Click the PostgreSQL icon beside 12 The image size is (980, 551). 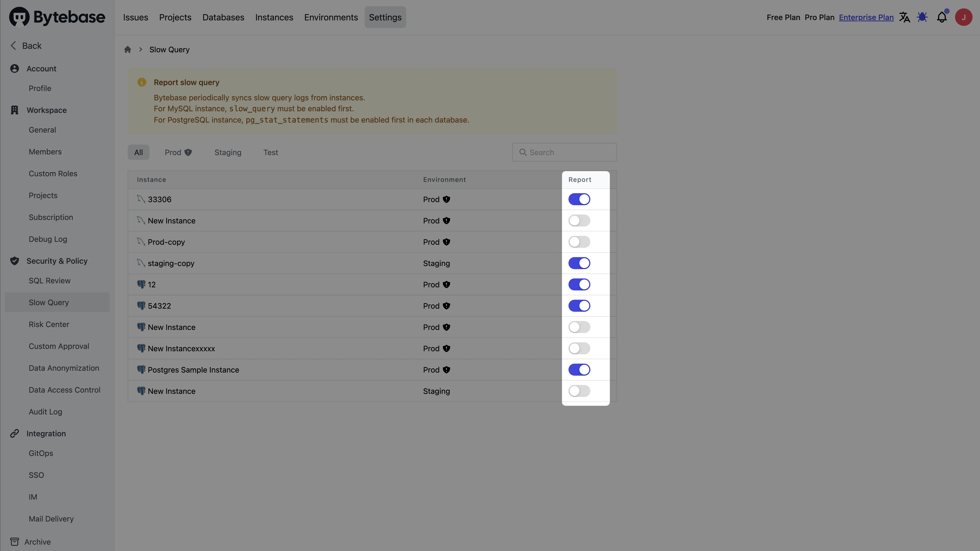(141, 284)
